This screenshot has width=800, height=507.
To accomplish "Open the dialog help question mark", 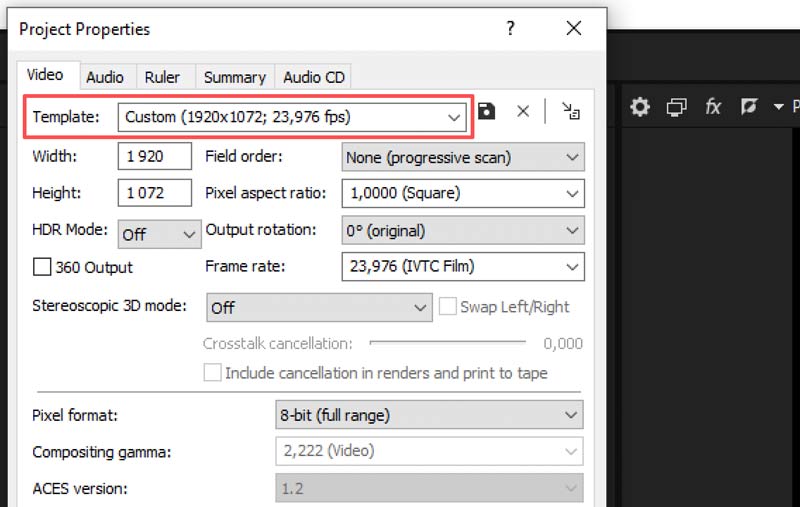I will 510,28.
